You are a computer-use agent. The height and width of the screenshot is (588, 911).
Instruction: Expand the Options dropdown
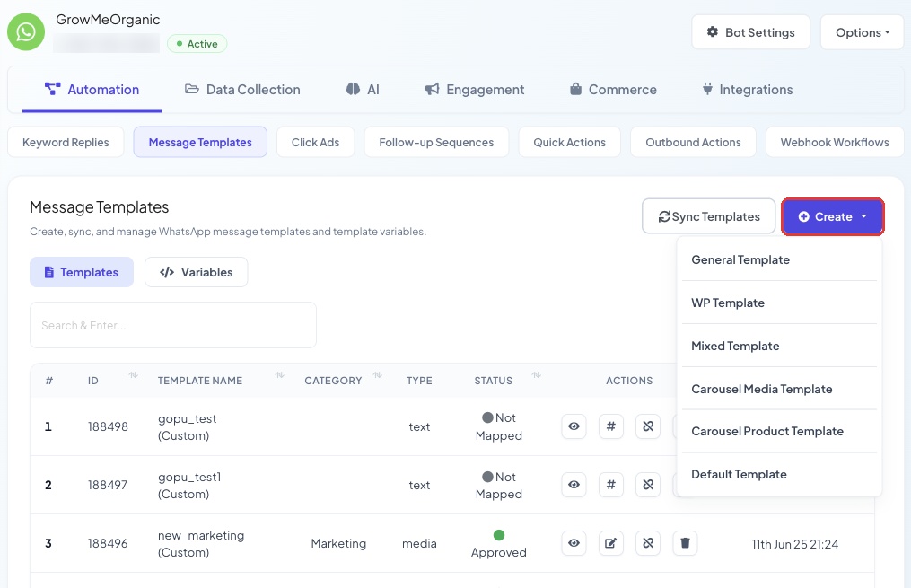click(x=863, y=32)
